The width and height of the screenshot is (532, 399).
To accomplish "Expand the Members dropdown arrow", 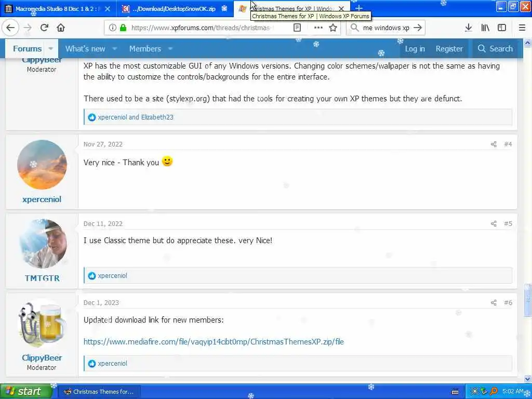I will [170, 49].
